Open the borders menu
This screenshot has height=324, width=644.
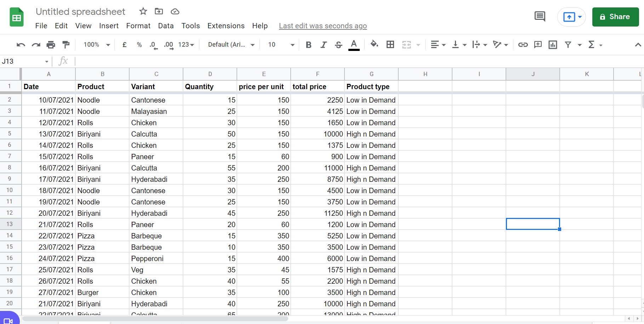click(390, 45)
